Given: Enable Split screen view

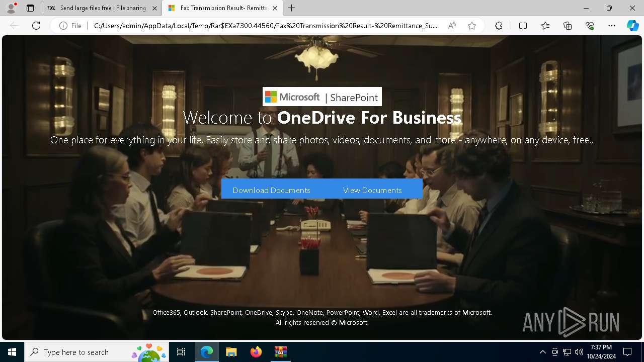Looking at the screenshot, I should (523, 26).
